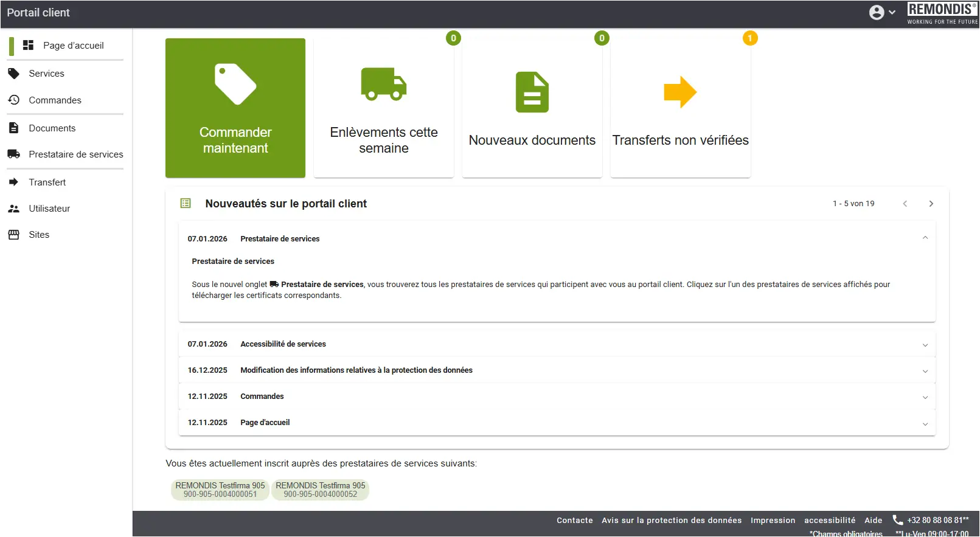Click the REMONDIS logo in top corner
Viewport: 980px width, 537px height.
pyautogui.click(x=942, y=13)
